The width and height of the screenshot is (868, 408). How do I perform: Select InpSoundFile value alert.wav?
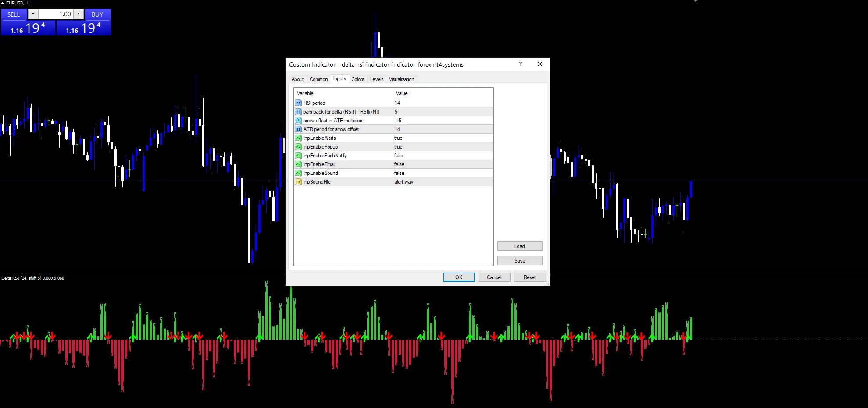click(x=443, y=182)
